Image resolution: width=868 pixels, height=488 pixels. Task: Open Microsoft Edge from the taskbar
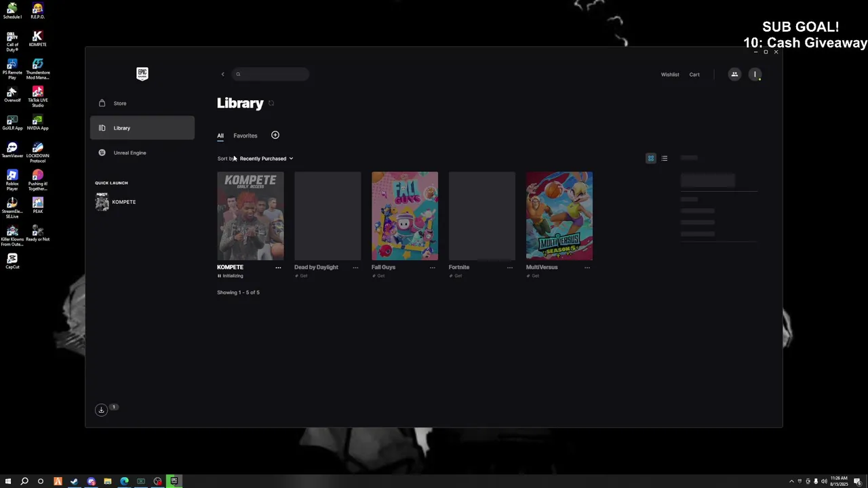coord(124,481)
